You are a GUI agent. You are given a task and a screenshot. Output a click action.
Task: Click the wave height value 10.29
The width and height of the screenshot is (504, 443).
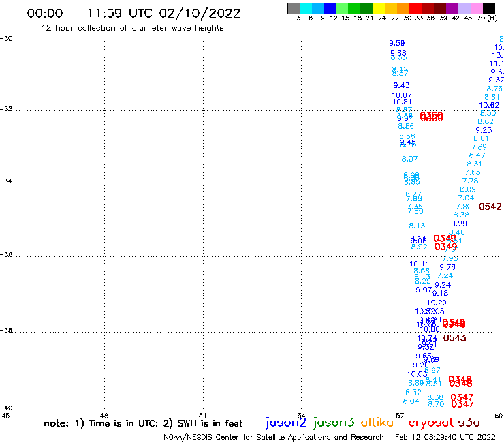[x=437, y=303]
